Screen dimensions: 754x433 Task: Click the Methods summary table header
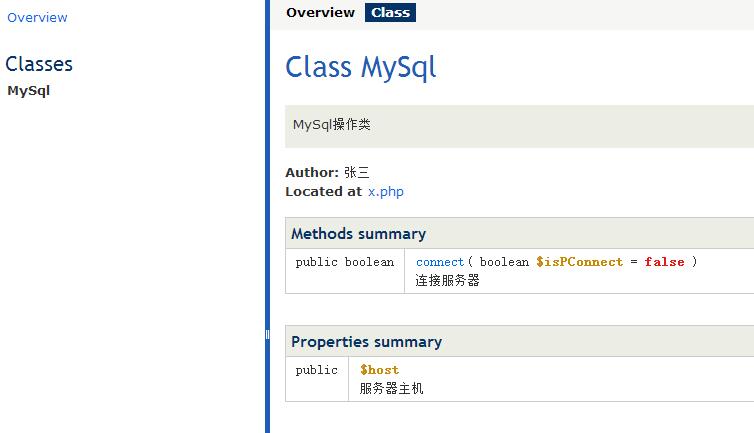click(x=519, y=233)
